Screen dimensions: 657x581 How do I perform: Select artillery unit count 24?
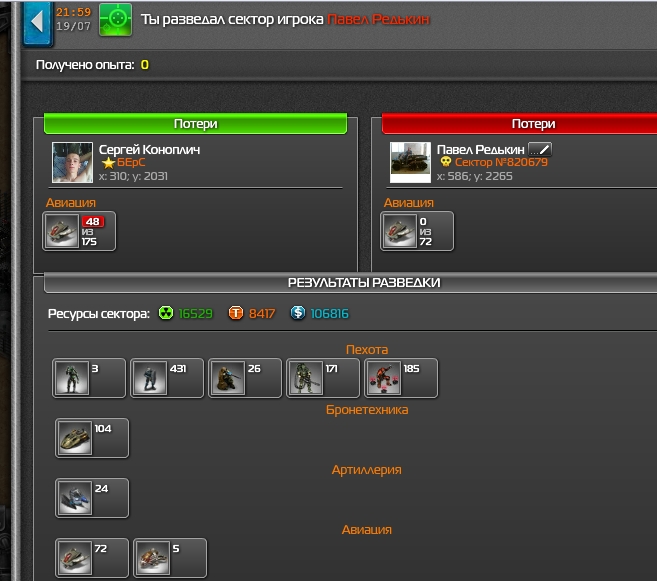[x=92, y=498]
